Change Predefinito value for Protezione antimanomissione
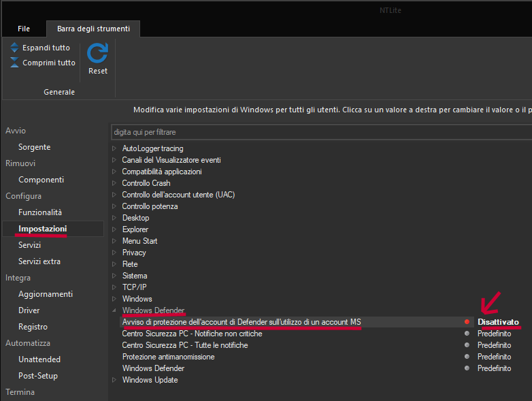Image resolution: width=532 pixels, height=401 pixels. pos(494,357)
